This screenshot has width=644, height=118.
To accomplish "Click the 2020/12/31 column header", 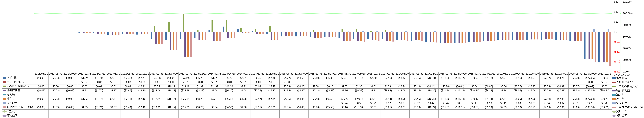I will click(x=605, y=74).
